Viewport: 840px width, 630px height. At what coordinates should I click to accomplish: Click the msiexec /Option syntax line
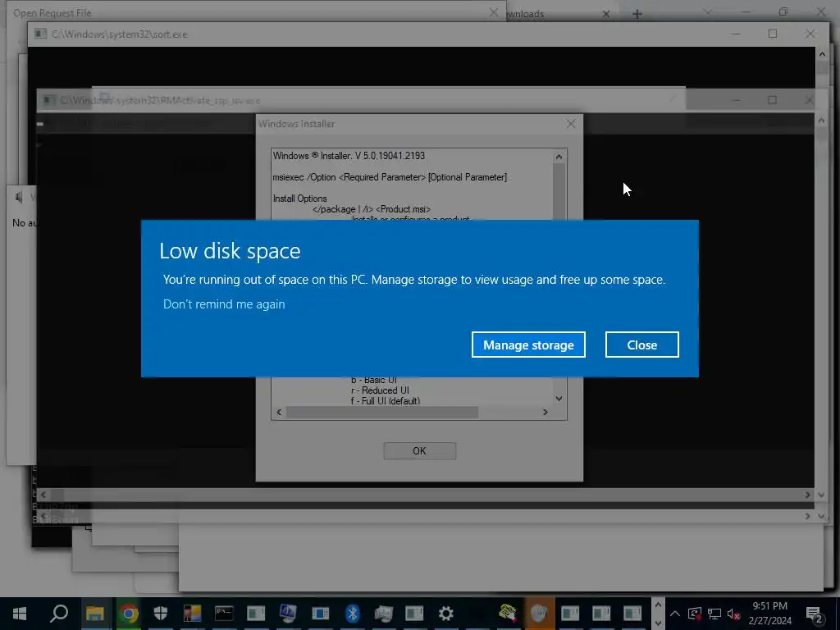click(x=390, y=177)
